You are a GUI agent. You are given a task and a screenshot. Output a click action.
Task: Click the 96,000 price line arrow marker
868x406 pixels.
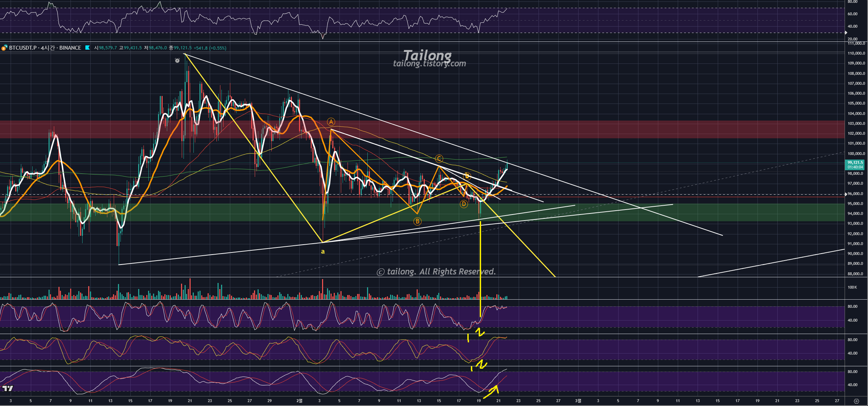pos(846,194)
